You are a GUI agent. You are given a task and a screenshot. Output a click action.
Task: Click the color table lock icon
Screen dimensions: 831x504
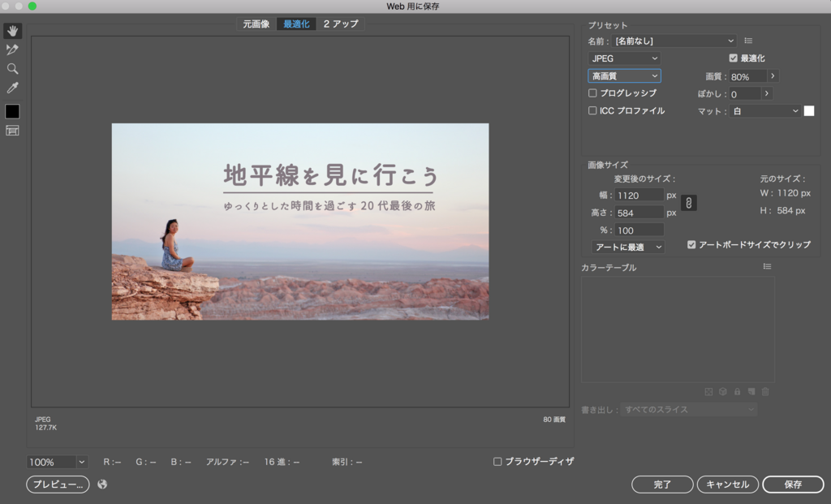coord(737,392)
